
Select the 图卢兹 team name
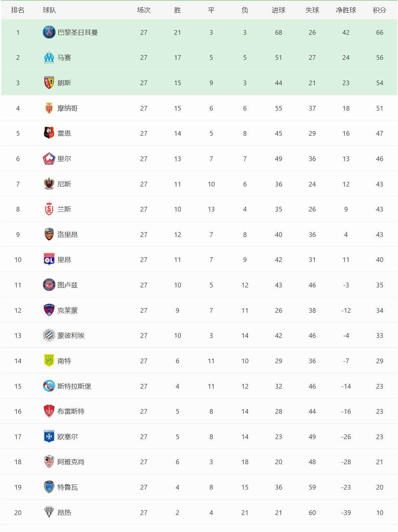point(68,285)
